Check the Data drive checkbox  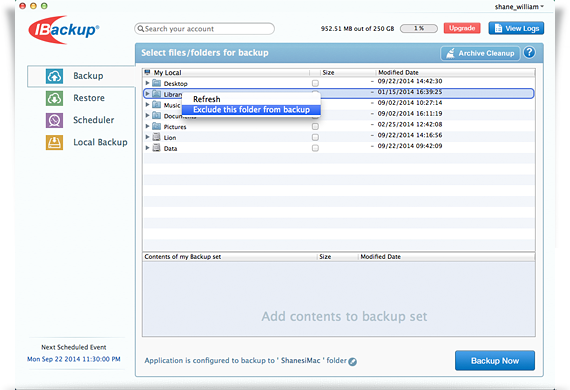point(315,148)
